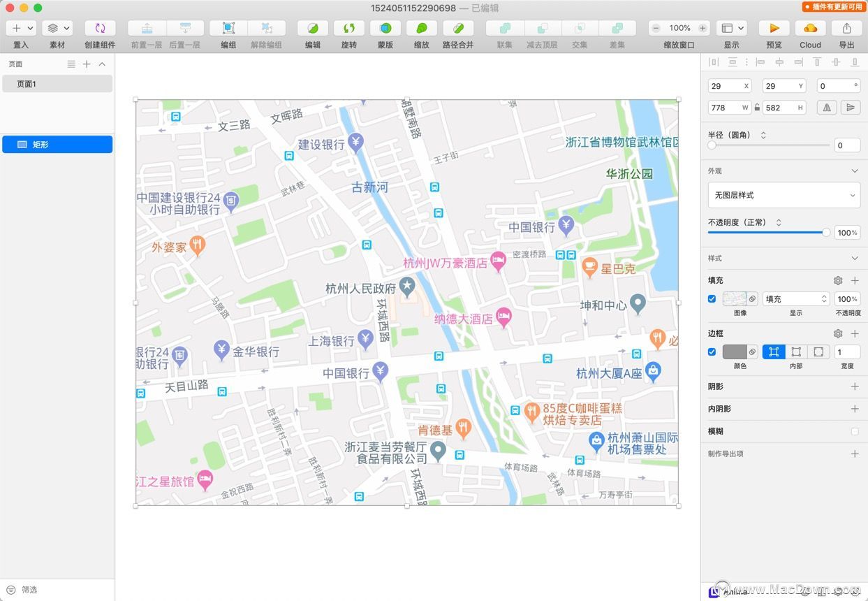Click the 差集 (Difference) boolean icon
This screenshot has width=868, height=601.
pos(617,28)
